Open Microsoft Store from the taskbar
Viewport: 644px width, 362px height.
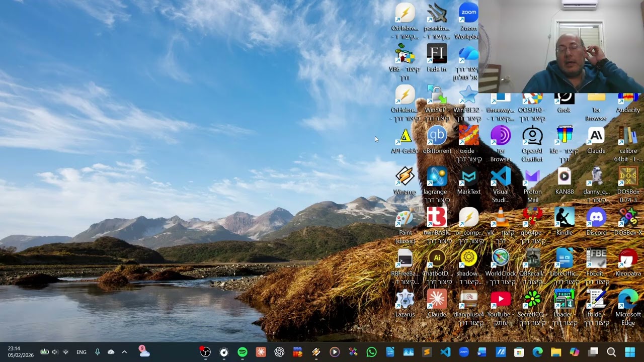point(519,352)
